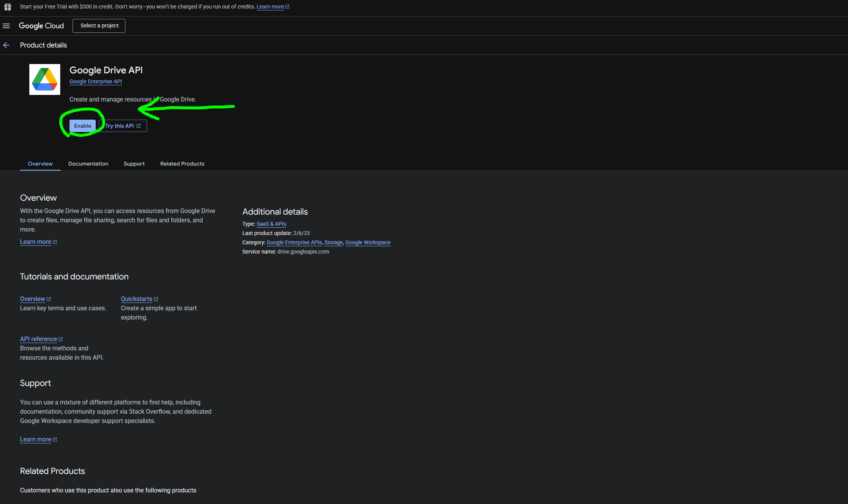Open the Storage category link
The image size is (848, 504).
coord(333,242)
